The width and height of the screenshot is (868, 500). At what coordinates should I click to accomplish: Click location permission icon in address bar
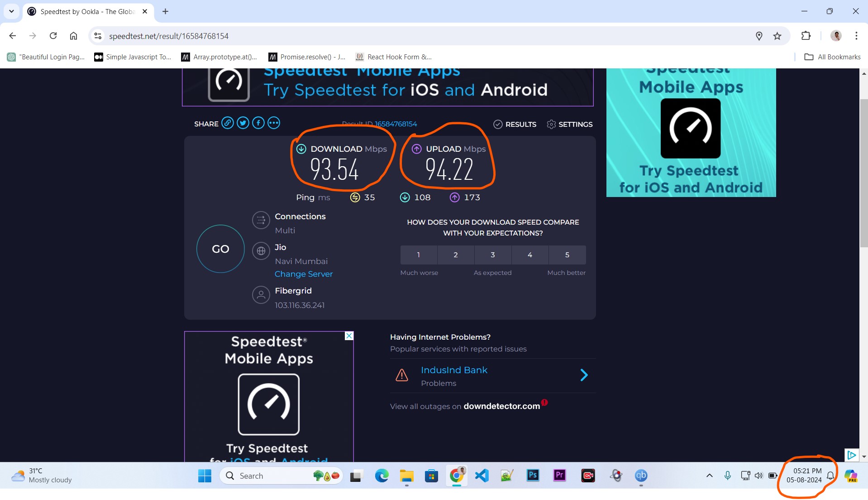point(759,36)
